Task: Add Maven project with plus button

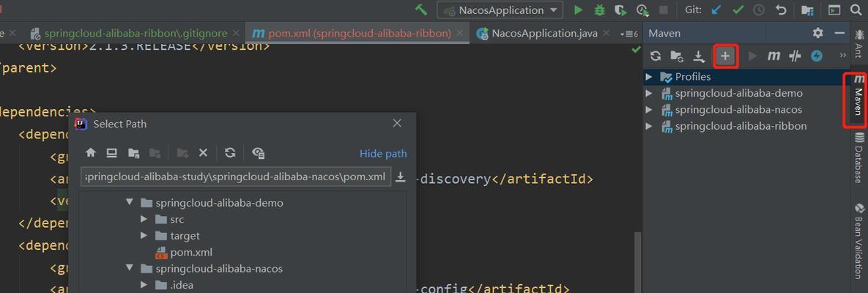Action: (726, 56)
